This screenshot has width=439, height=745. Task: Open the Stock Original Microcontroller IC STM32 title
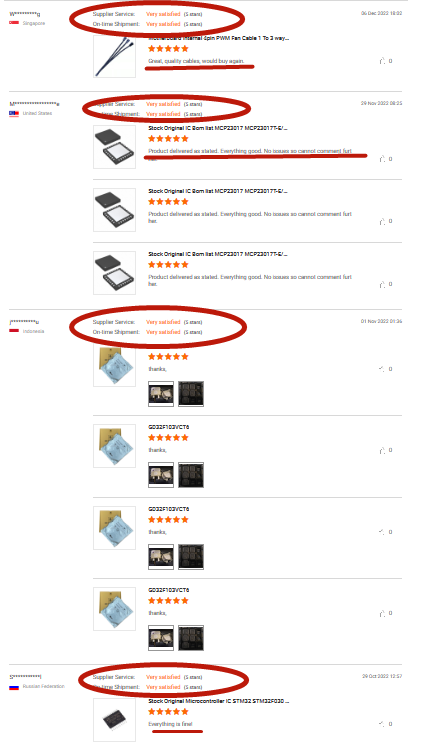coord(219,701)
